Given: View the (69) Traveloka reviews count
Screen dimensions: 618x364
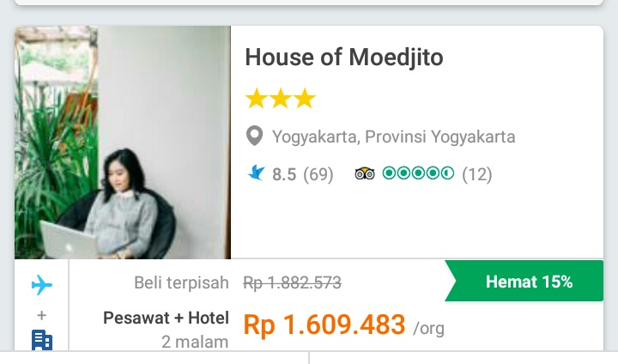Looking at the screenshot, I should click(x=318, y=174).
